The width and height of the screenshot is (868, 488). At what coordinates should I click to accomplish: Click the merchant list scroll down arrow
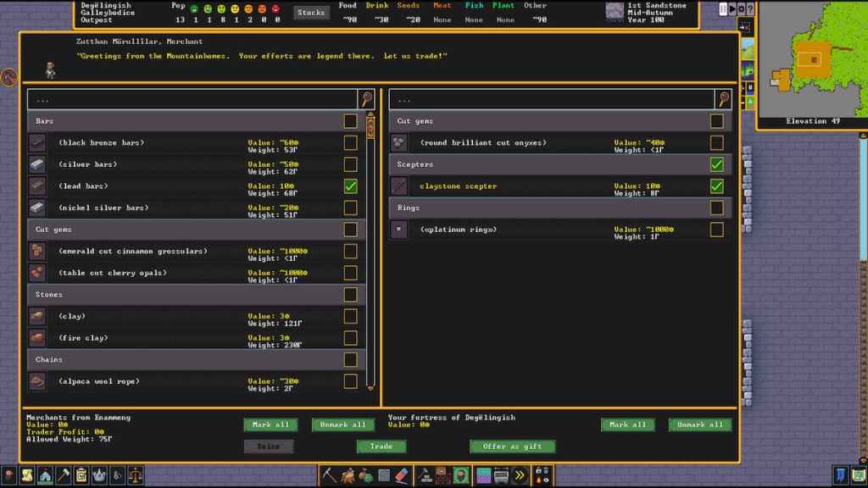370,388
